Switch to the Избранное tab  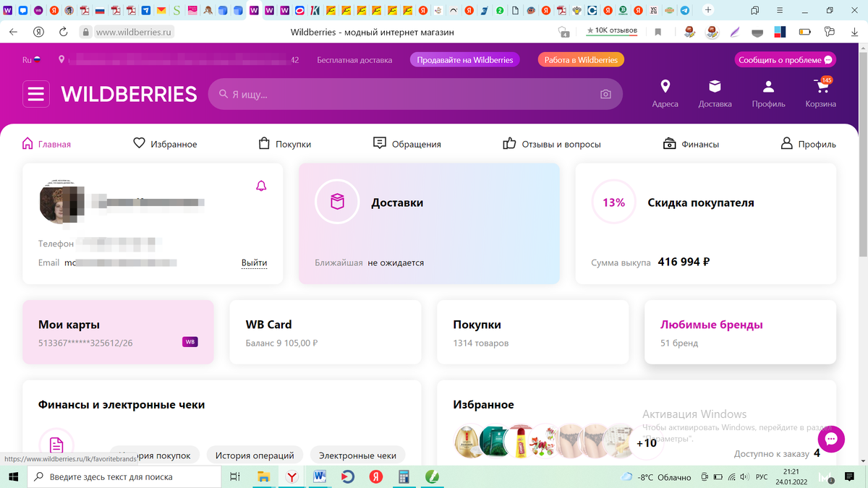pyautogui.click(x=165, y=144)
